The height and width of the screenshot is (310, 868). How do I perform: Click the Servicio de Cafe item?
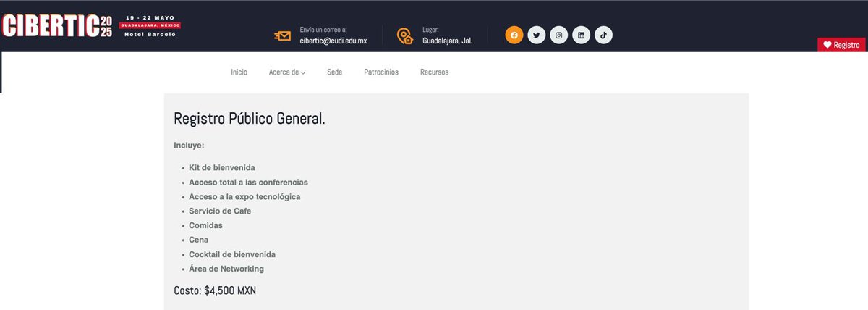[220, 211]
